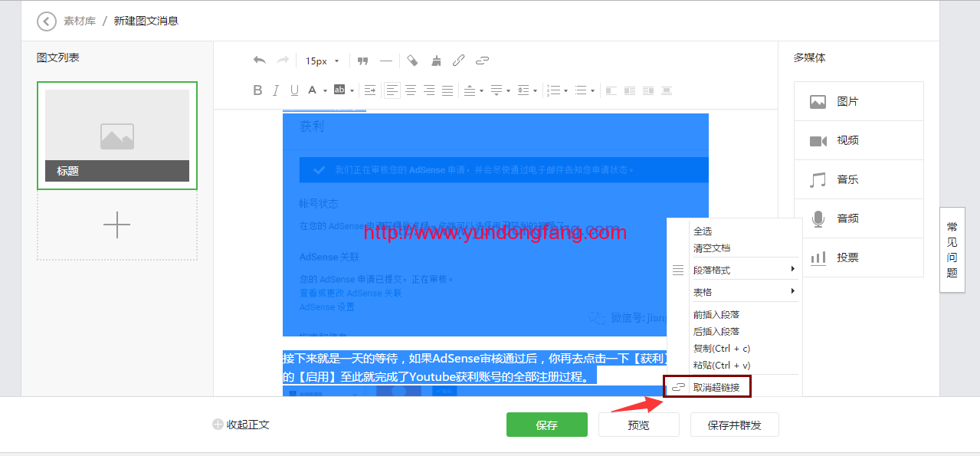Set image float to default (none)

pos(611,90)
